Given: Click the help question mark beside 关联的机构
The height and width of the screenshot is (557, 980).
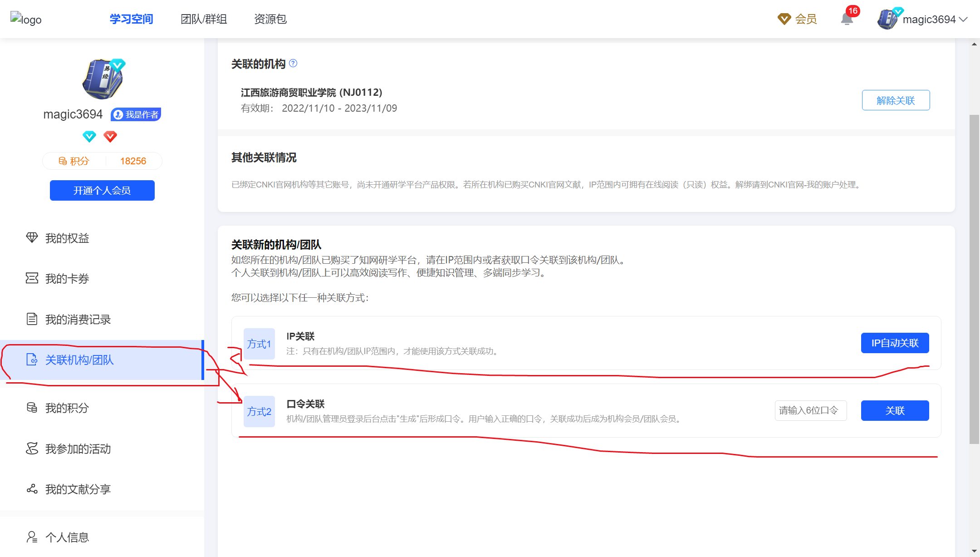Looking at the screenshot, I should pyautogui.click(x=293, y=63).
